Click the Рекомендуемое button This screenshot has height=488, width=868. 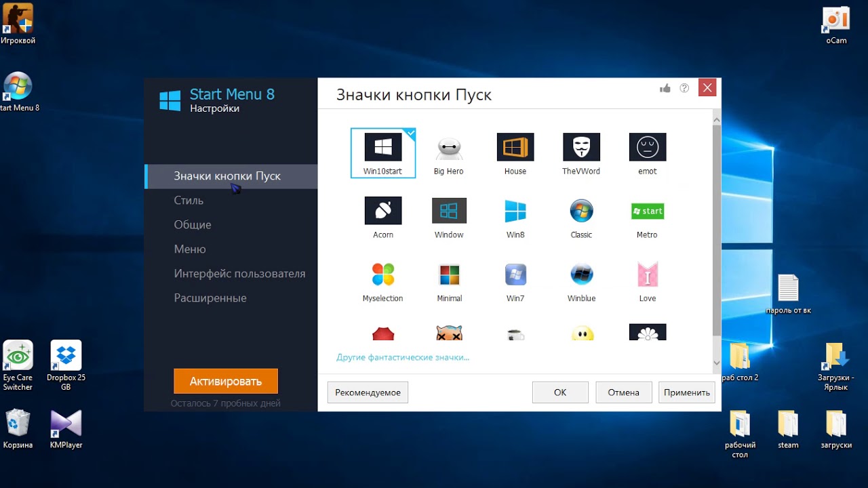[x=368, y=392]
